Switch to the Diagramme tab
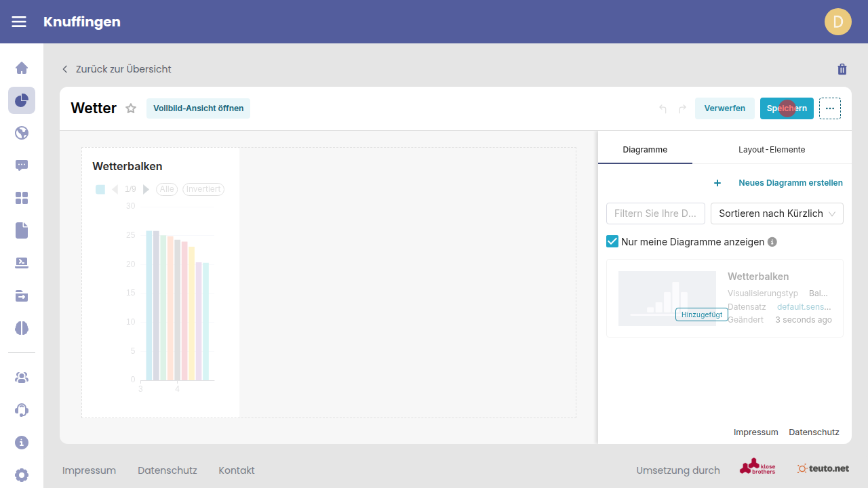 [645, 149]
